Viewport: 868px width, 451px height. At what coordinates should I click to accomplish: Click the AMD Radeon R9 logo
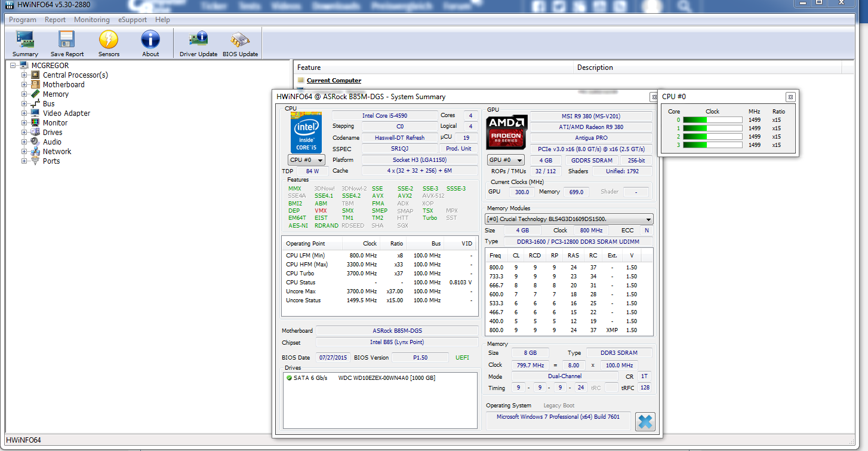[x=506, y=131]
